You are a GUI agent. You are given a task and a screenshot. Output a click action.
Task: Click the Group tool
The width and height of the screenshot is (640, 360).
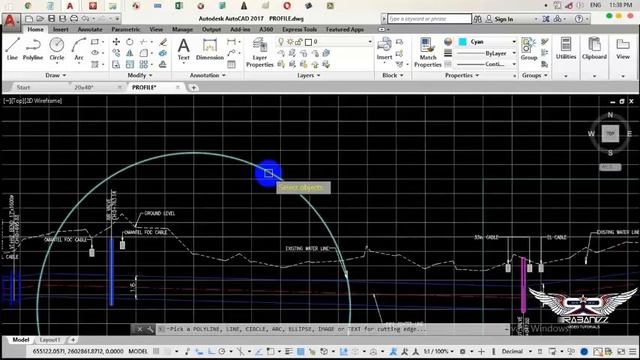pos(529,49)
